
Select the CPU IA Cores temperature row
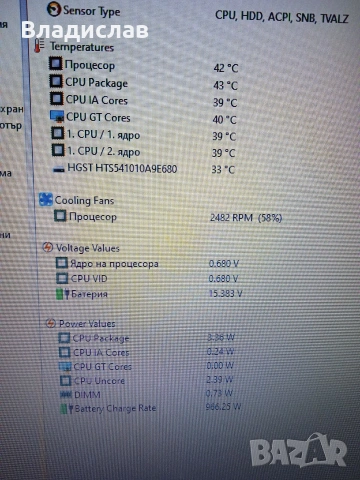point(144,101)
